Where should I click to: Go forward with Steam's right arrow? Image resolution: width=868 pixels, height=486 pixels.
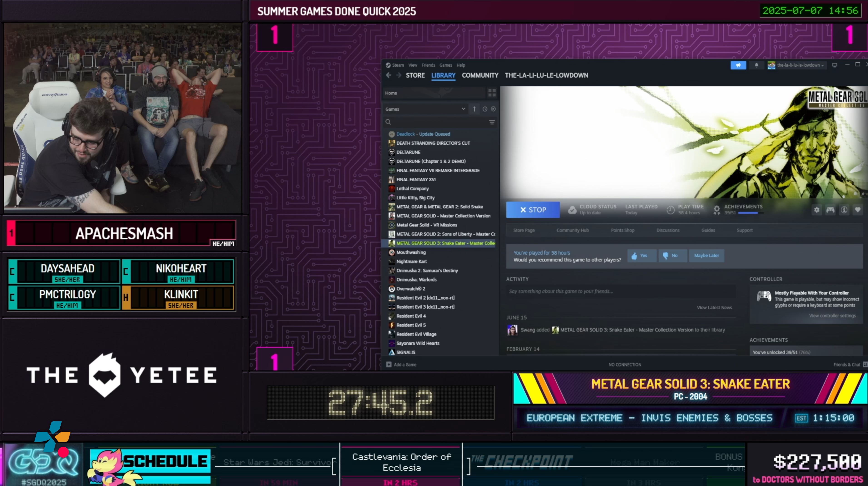399,75
